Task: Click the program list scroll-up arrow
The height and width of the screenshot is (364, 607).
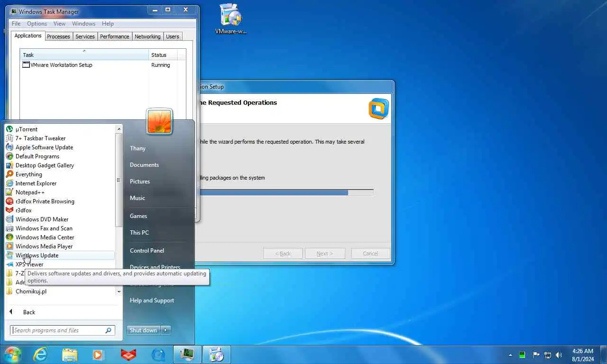Action: (x=119, y=128)
